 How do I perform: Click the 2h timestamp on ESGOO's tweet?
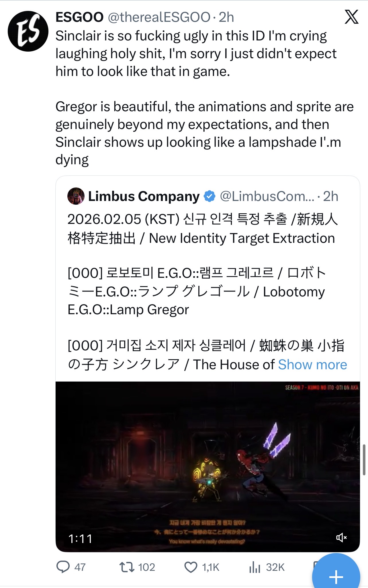226,17
